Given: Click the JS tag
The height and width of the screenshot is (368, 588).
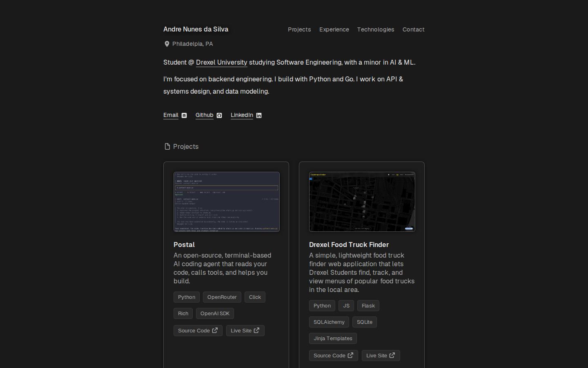Looking at the screenshot, I should [x=346, y=306].
